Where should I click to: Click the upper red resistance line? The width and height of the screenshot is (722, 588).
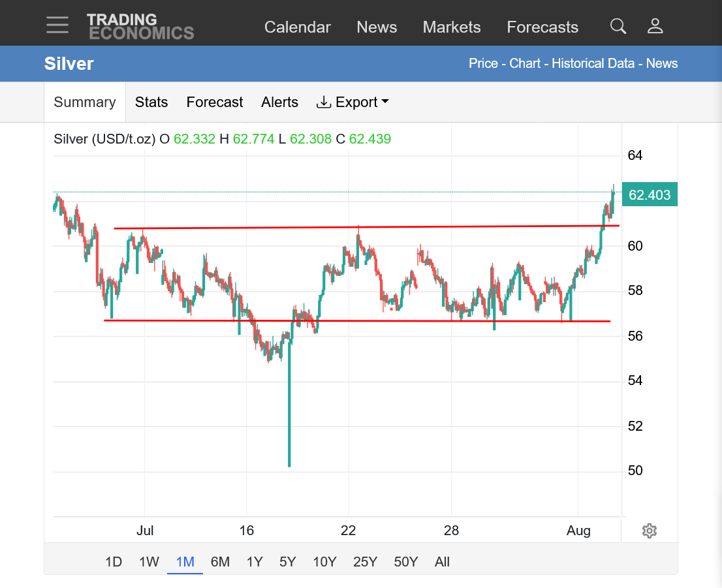[x=366, y=226]
